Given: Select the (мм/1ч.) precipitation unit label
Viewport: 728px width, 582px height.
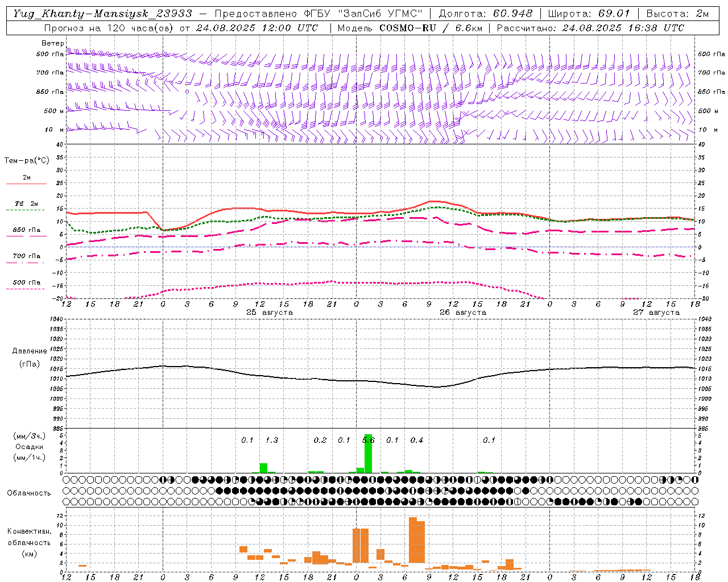Looking at the screenshot, I should click(x=30, y=458).
